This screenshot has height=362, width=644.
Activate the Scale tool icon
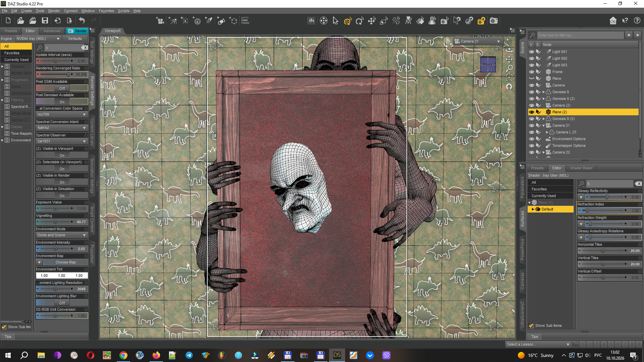point(384,21)
